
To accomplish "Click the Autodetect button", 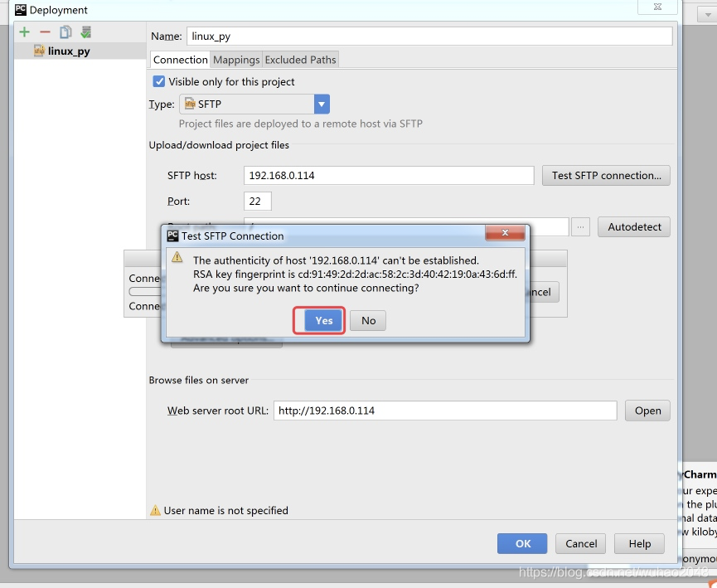I will click(x=634, y=227).
